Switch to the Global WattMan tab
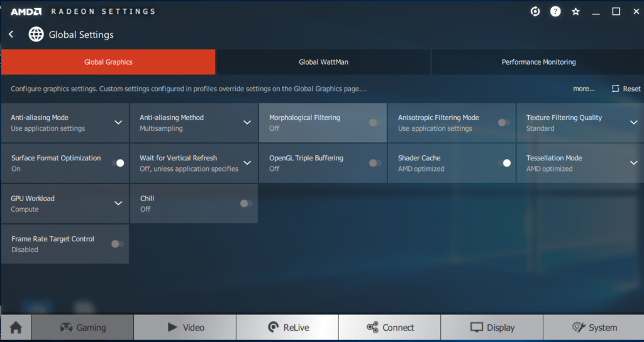The image size is (644, 342). tap(323, 62)
